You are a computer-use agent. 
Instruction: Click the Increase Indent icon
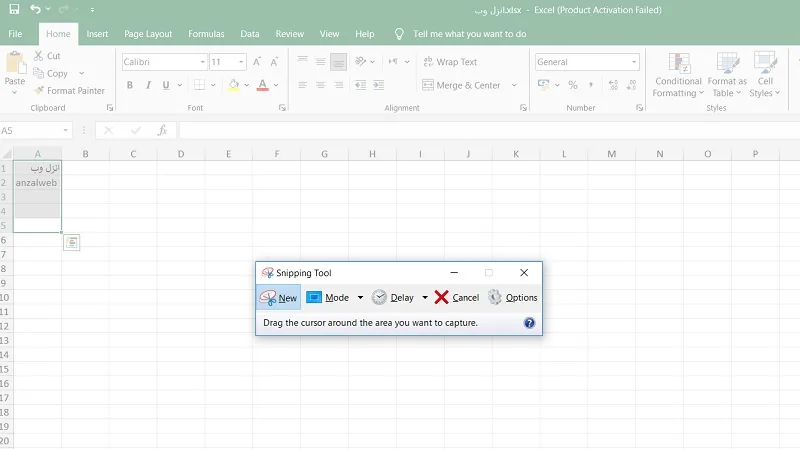pos(379,85)
